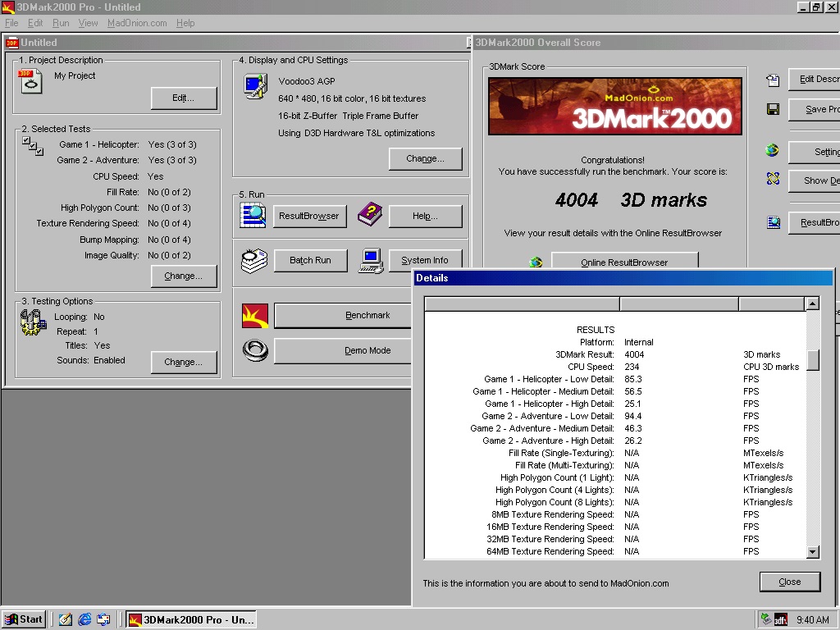This screenshot has width=840, height=630.
Task: Click the Show Details blue icon
Action: tap(773, 178)
